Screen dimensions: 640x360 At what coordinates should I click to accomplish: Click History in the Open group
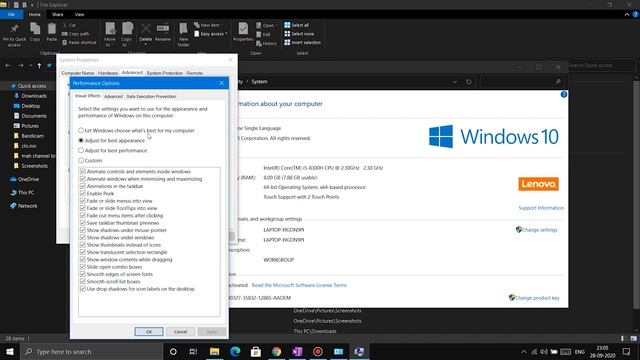tap(267, 43)
